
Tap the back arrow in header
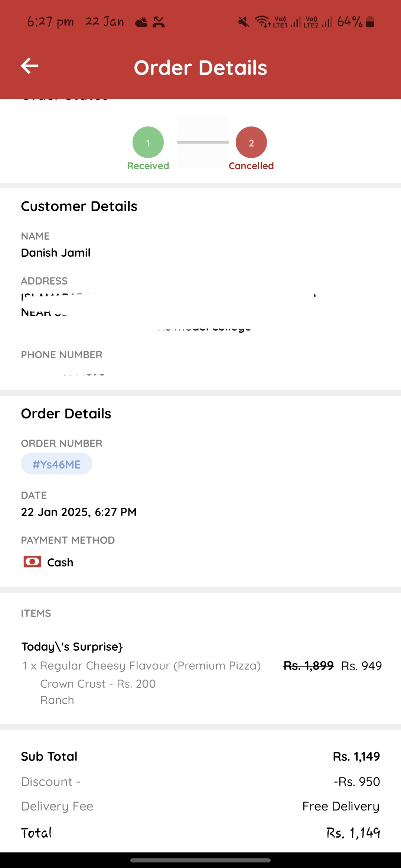click(x=30, y=66)
